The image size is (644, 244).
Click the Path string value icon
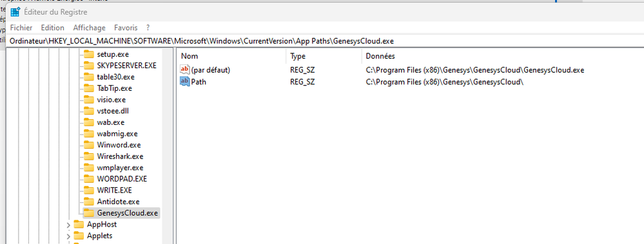185,82
